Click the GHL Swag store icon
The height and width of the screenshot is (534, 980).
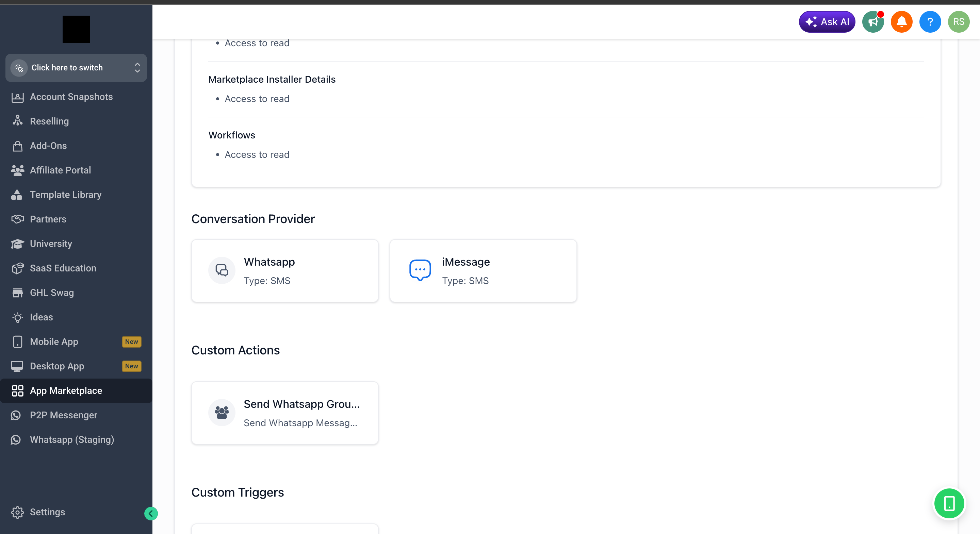point(17,293)
